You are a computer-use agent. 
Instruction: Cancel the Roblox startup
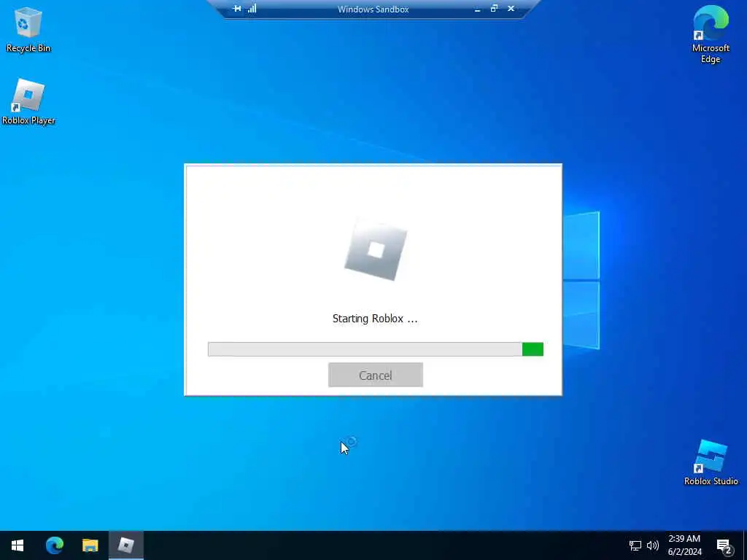point(376,375)
